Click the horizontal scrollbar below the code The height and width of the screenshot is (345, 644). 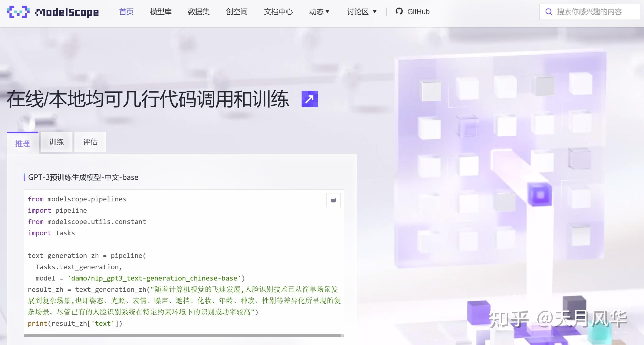182,335
